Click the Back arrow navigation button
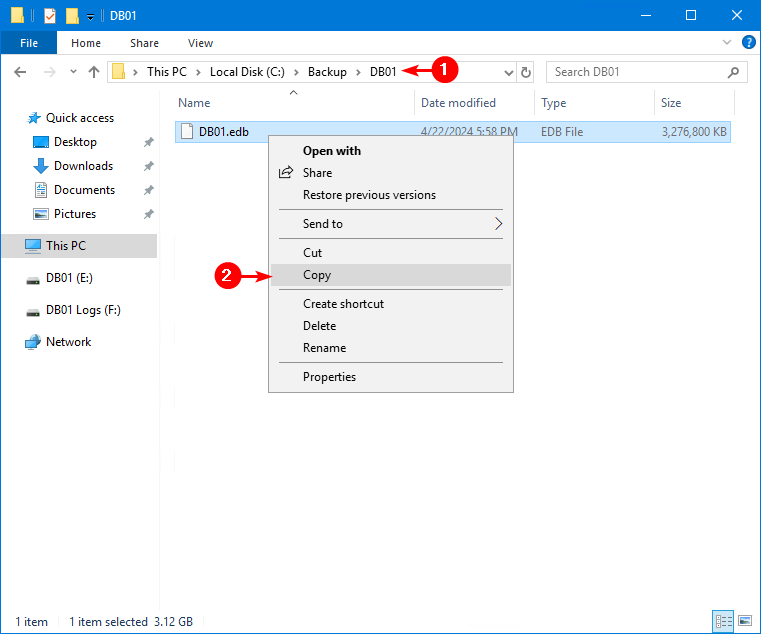761x634 pixels. [x=20, y=72]
